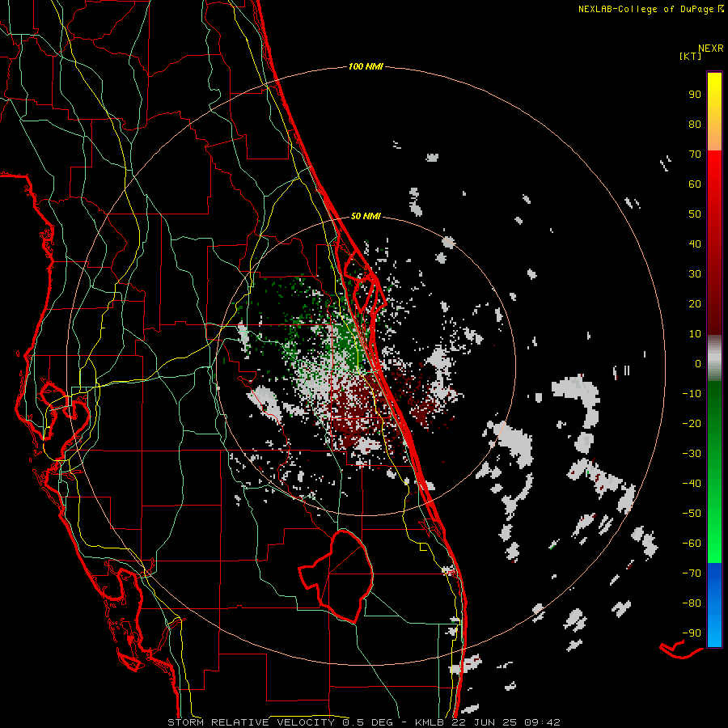Click the -50 knot scale label
The image size is (728, 728).
[692, 513]
